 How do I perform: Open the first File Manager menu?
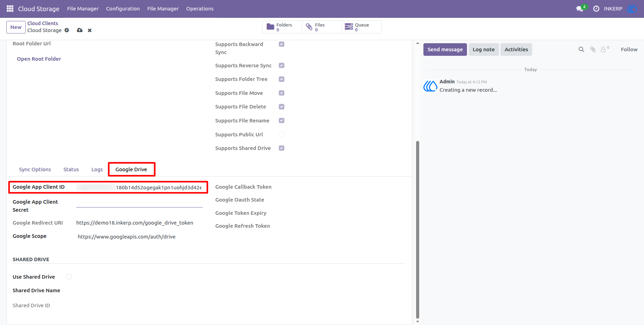point(83,9)
